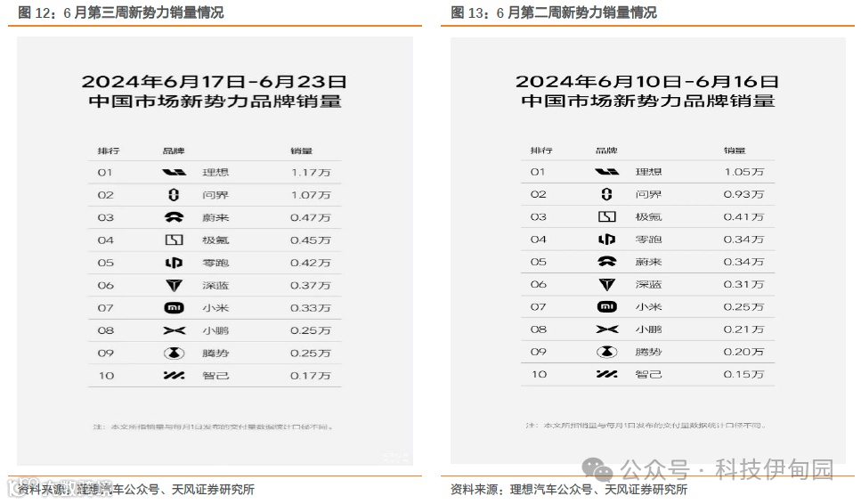The width and height of the screenshot is (861, 504).
Task: Click 零跑's '0.34万' in the June 10–16 table
Action: (x=744, y=240)
